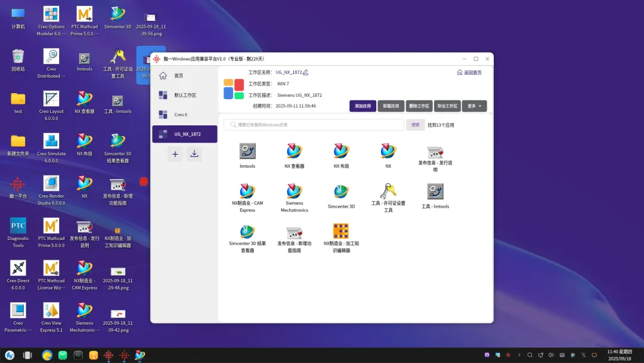Click the 找到13个应用 result count text
The image size is (644, 363).
(441, 125)
